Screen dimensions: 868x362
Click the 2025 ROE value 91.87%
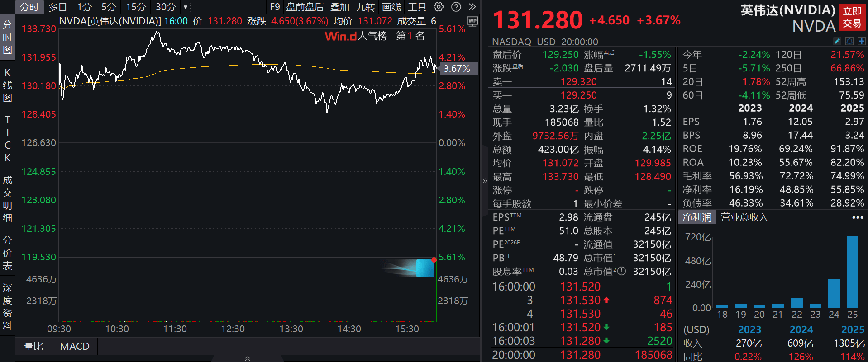pyautogui.click(x=847, y=149)
